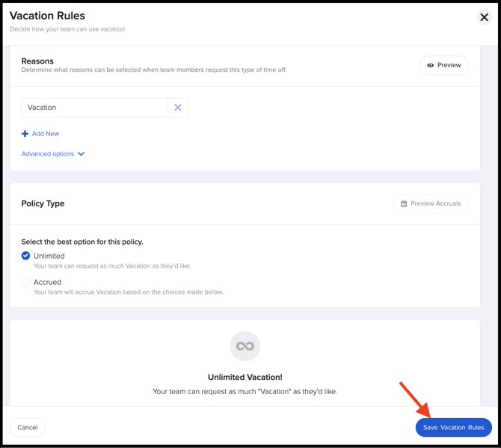Open Preview Accruals

pyautogui.click(x=431, y=203)
